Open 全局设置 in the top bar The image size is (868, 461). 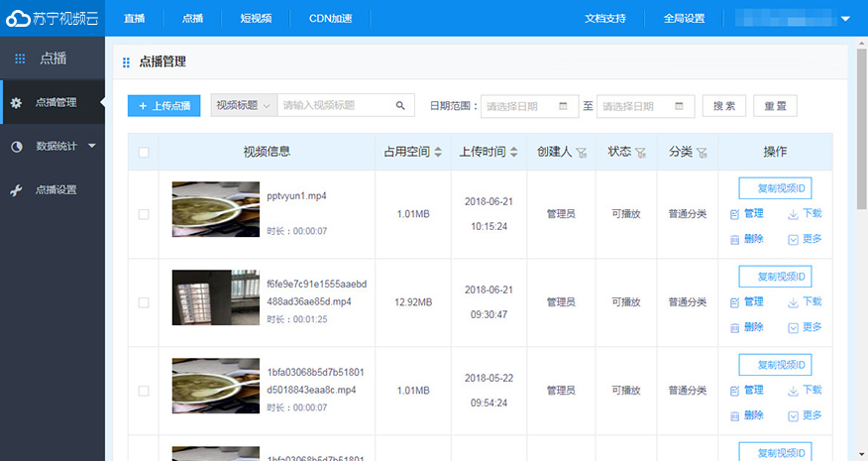(x=685, y=18)
